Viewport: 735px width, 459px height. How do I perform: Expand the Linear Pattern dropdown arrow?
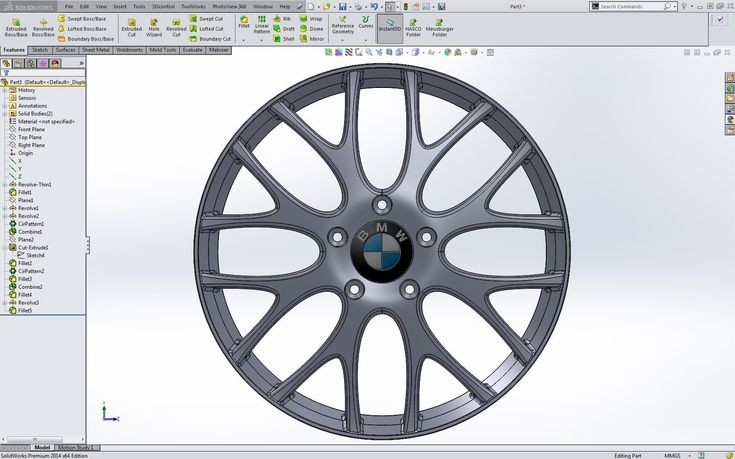click(x=262, y=40)
